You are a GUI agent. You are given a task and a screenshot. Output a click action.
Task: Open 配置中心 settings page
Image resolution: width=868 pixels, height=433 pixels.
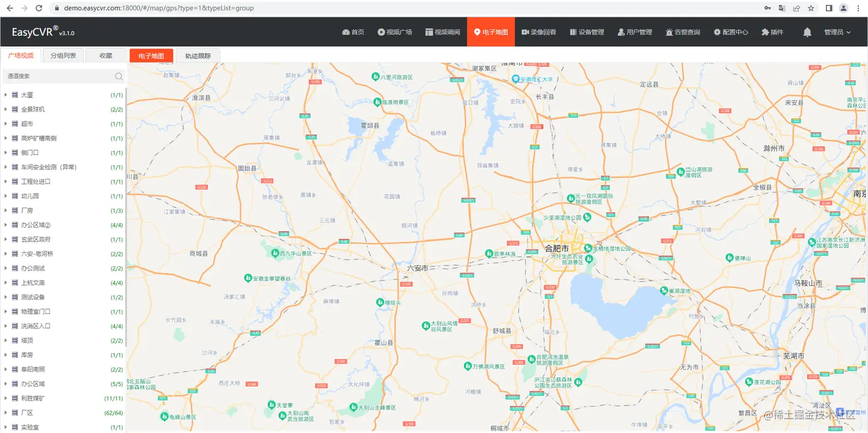point(731,32)
